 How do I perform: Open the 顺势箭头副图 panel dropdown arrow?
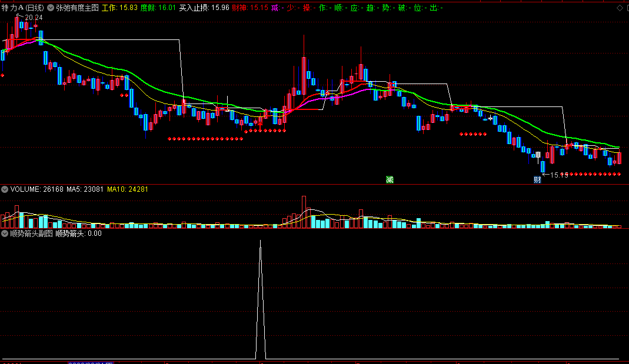pyautogui.click(x=5, y=233)
